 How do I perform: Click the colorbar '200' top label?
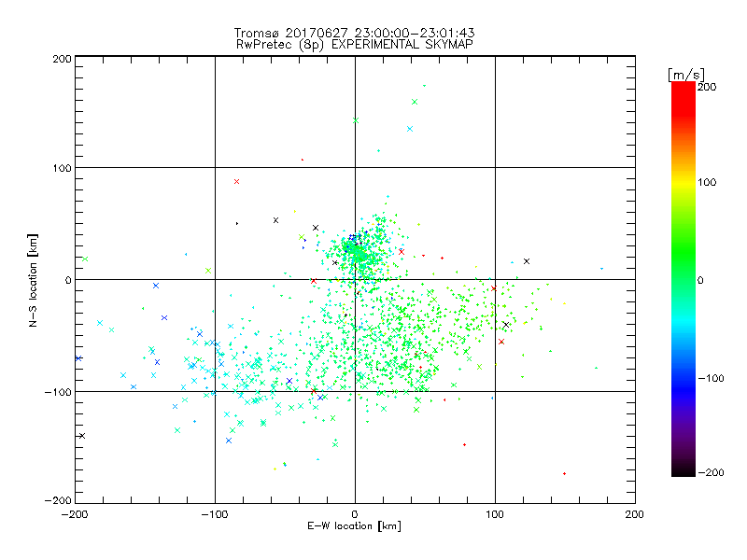(x=707, y=87)
